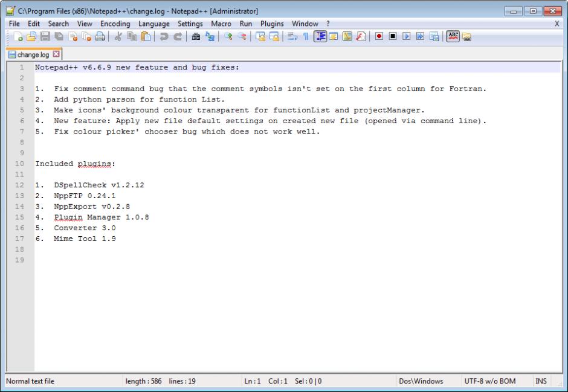Screen dimensions: 568x392
Task: Click the Save All icon
Action: pos(59,37)
